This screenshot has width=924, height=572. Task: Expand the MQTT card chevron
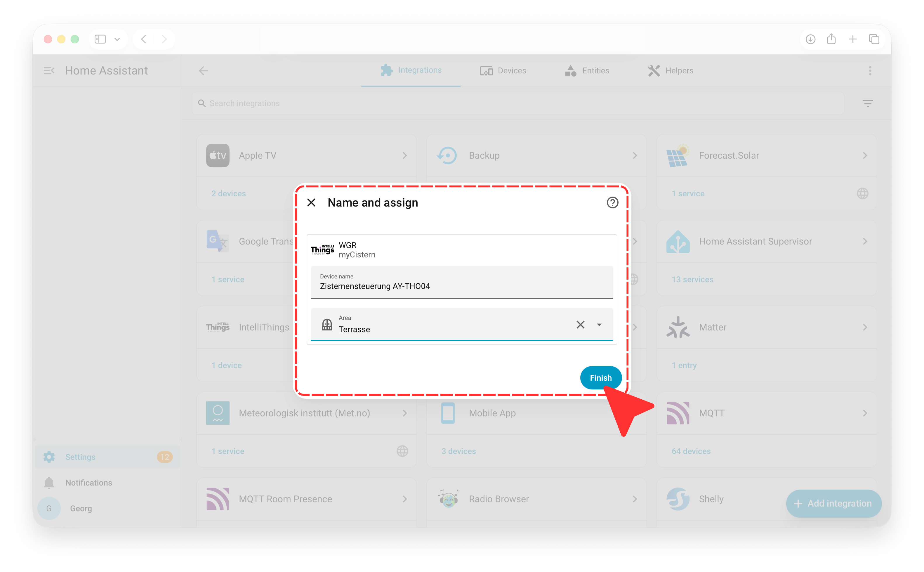(865, 413)
